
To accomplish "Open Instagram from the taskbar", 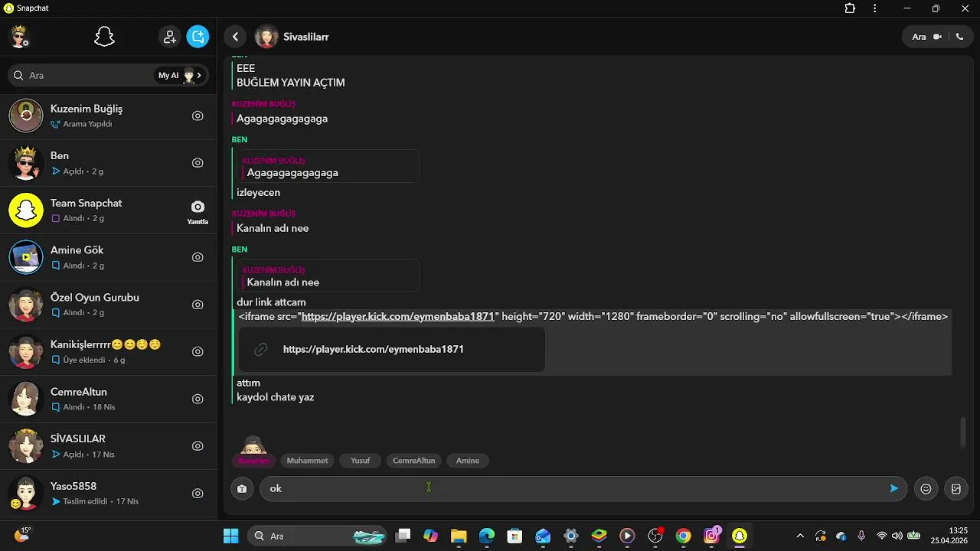I will [711, 536].
